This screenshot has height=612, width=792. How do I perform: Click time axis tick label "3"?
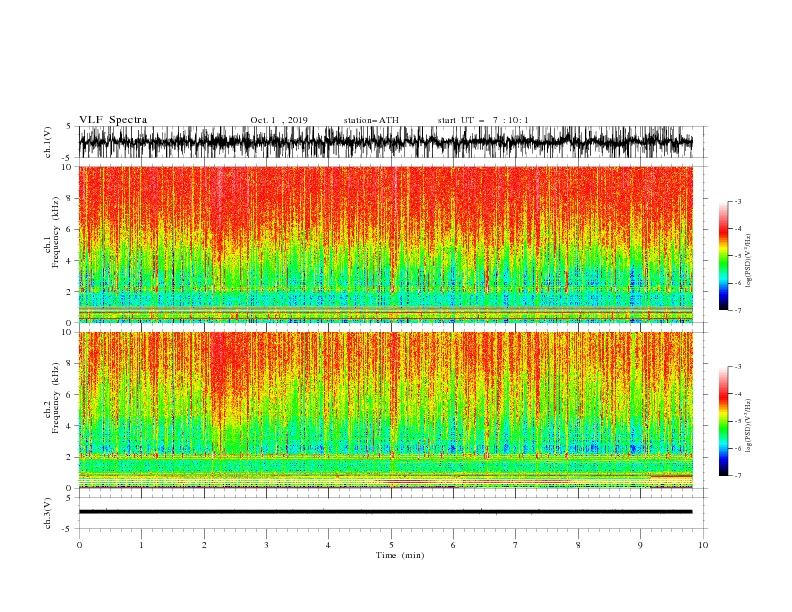pyautogui.click(x=266, y=545)
